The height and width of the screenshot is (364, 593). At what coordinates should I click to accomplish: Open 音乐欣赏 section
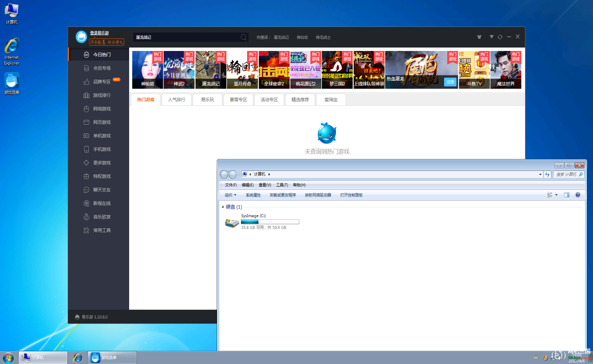pyautogui.click(x=99, y=216)
